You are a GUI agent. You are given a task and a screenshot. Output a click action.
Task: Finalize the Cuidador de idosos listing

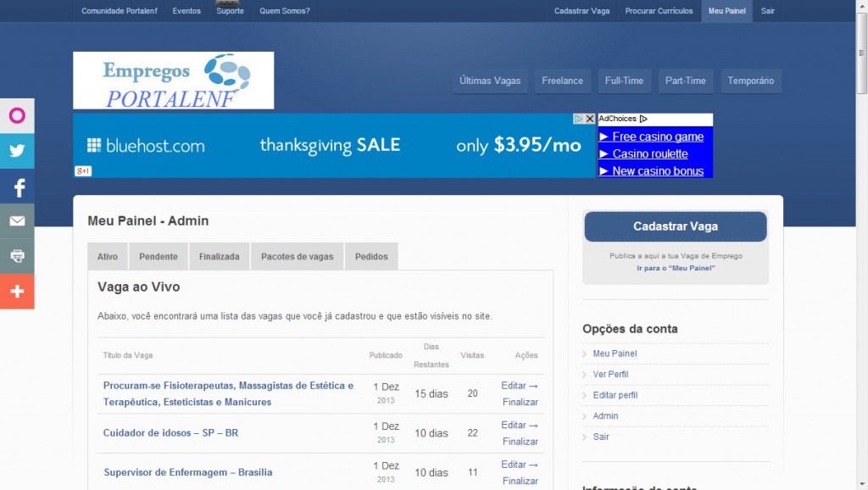(520, 442)
